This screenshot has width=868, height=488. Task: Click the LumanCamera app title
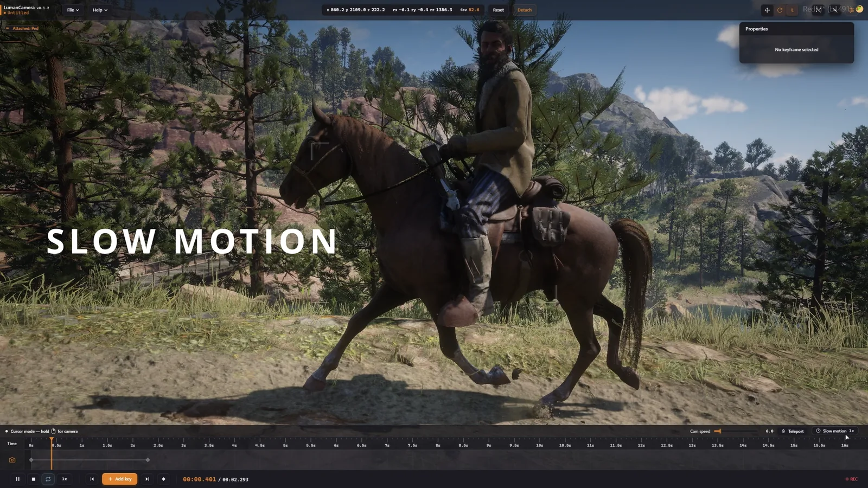click(19, 8)
